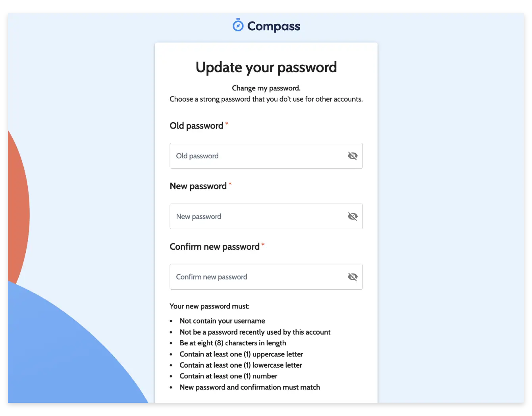Click the Compass wordmark text

pos(274,26)
